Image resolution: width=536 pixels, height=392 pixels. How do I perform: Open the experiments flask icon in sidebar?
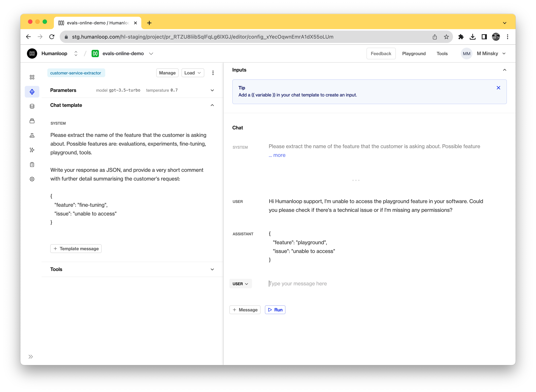coord(32,136)
